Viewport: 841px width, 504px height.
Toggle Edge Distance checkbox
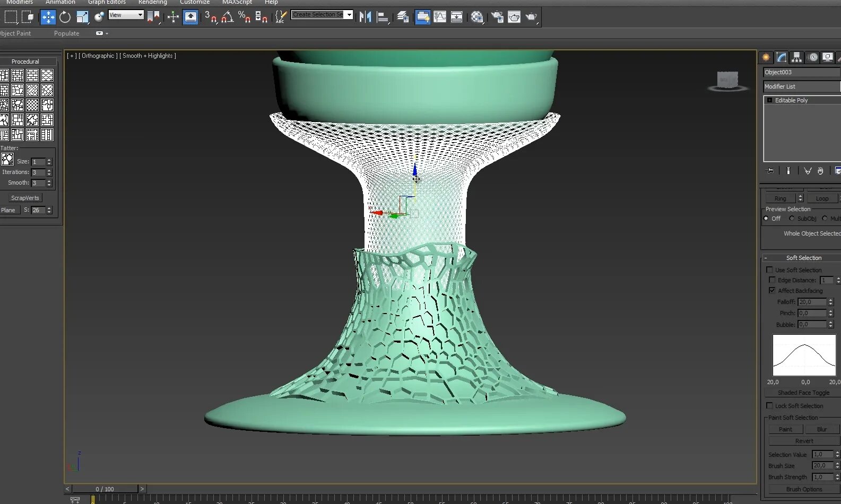point(772,280)
